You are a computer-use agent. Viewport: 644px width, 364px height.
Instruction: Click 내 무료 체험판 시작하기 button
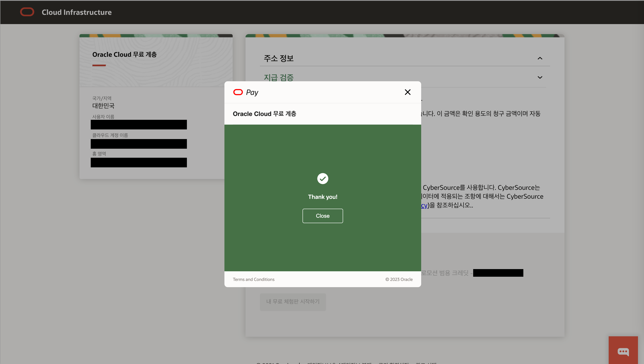pyautogui.click(x=293, y=302)
